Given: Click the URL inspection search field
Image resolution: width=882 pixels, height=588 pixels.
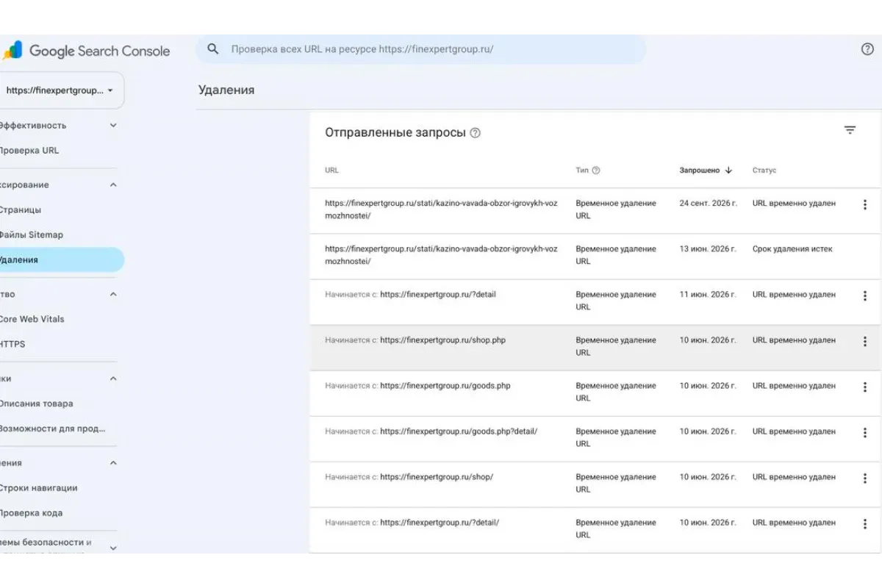Looking at the screenshot, I should 421,49.
